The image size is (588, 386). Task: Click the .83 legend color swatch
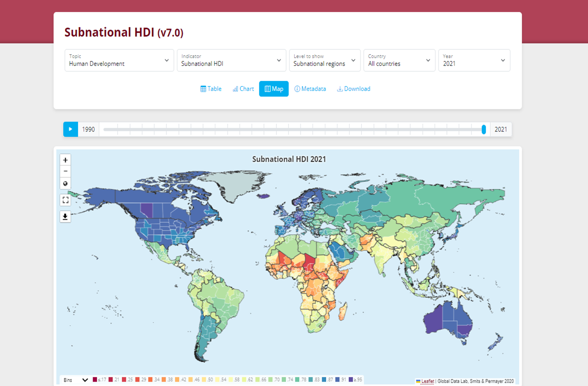311,380
